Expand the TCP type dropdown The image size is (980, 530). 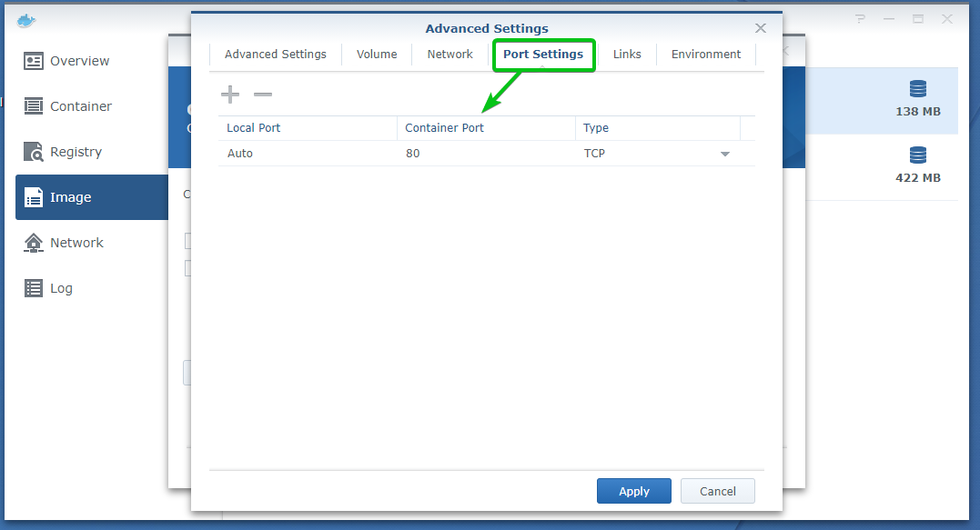pyautogui.click(x=725, y=154)
